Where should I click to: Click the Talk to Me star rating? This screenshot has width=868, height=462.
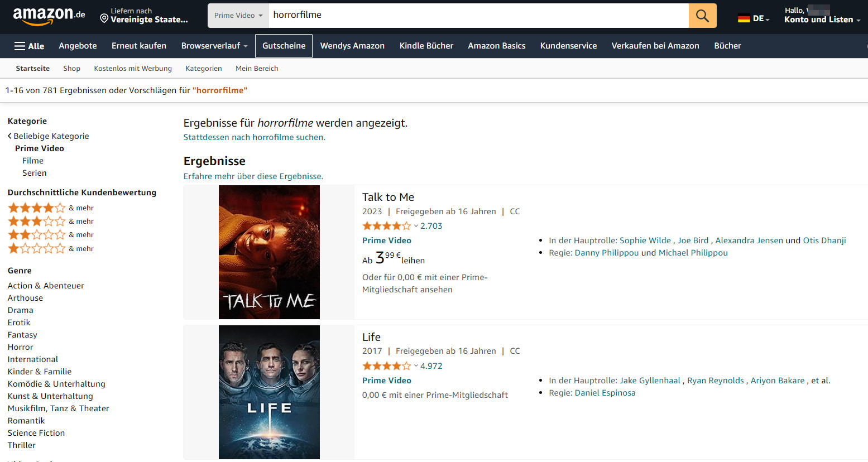386,226
